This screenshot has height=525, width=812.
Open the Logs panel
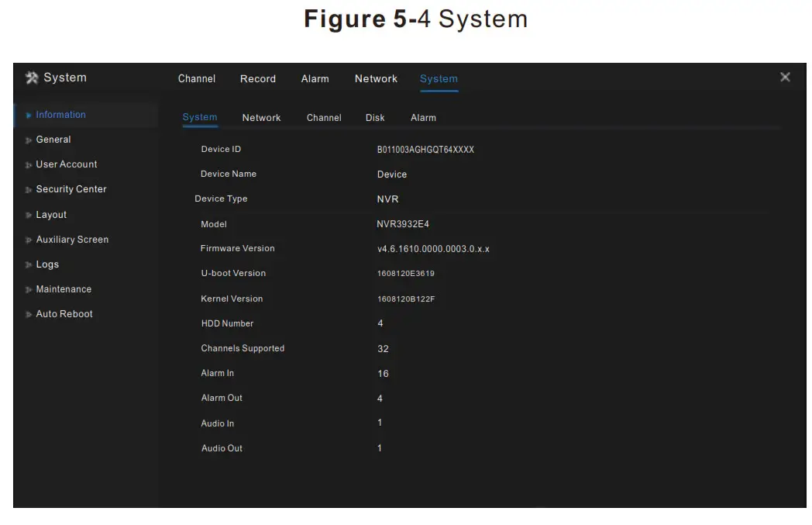47,264
